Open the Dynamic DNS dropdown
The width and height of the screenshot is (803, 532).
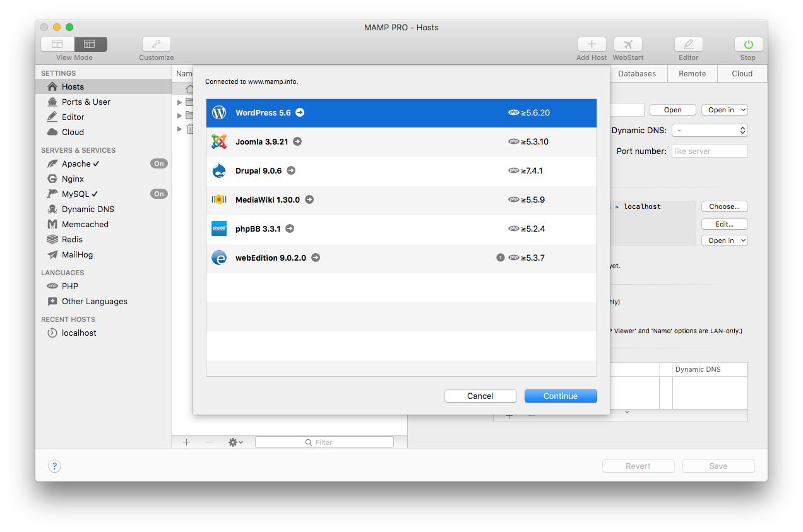click(710, 131)
